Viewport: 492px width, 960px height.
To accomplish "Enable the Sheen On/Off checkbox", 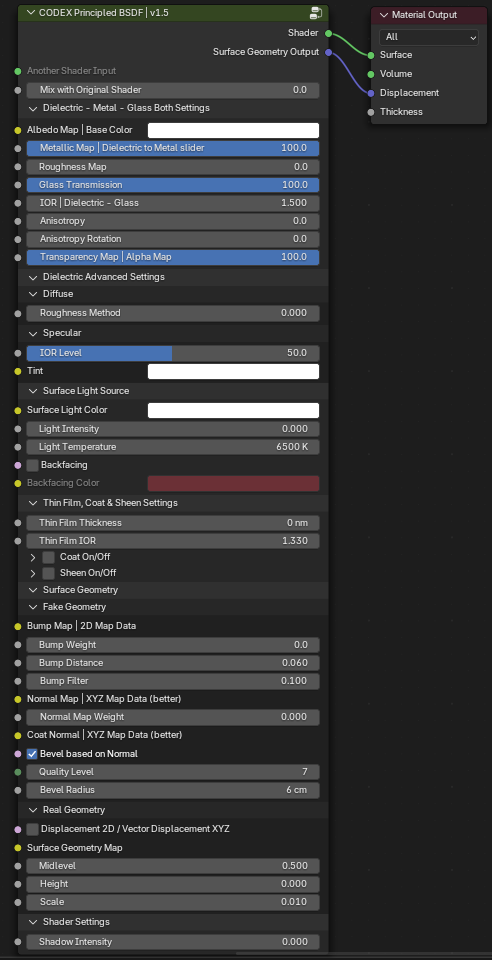I will (x=48, y=573).
